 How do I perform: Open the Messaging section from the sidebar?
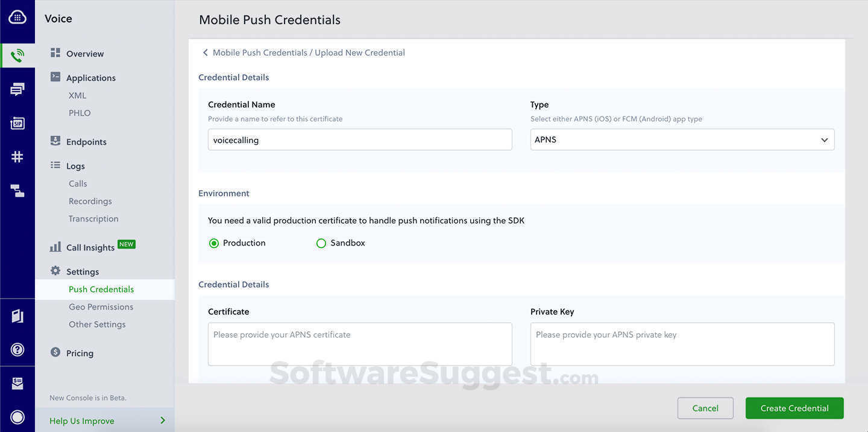pyautogui.click(x=17, y=89)
